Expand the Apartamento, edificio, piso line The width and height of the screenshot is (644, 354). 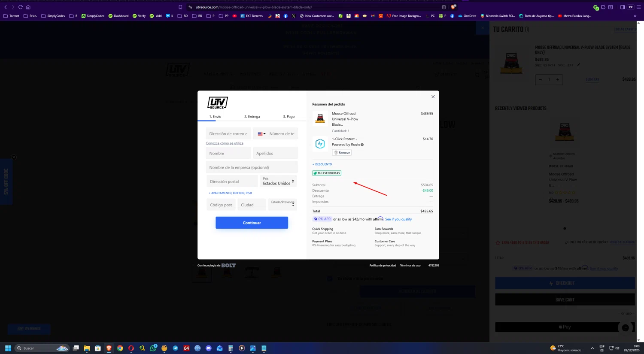[x=231, y=193]
